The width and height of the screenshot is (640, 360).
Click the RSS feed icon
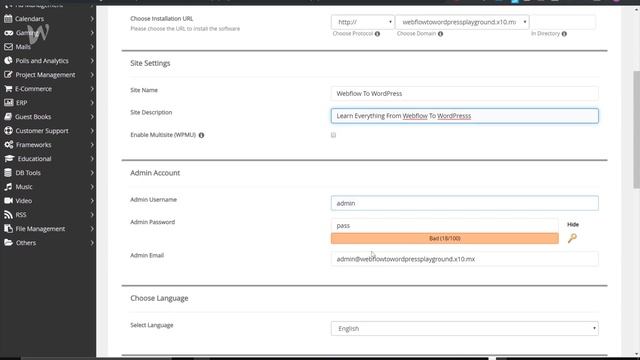(8, 214)
